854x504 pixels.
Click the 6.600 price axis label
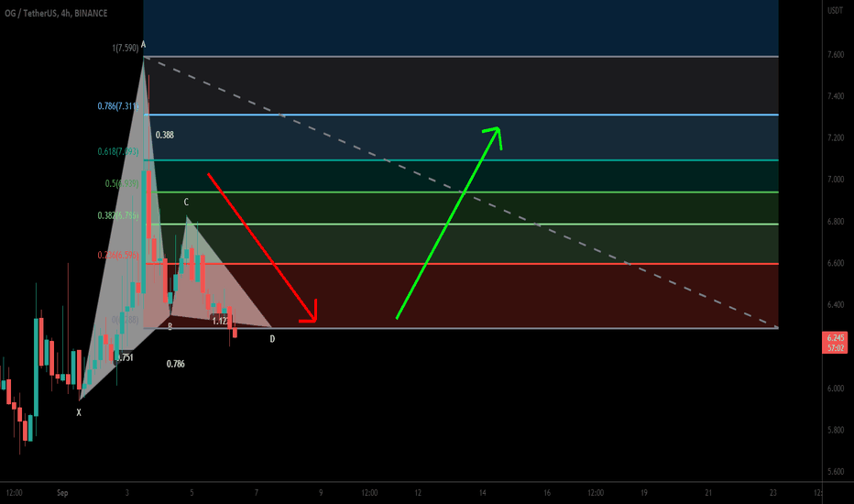(x=836, y=263)
